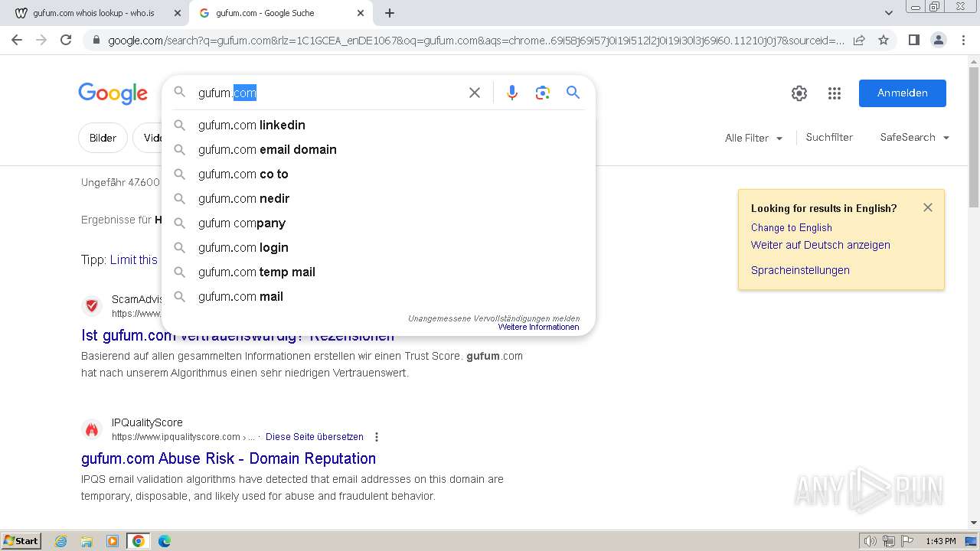
Task: Choose suggestion gufum.com temp mail
Action: point(378,272)
